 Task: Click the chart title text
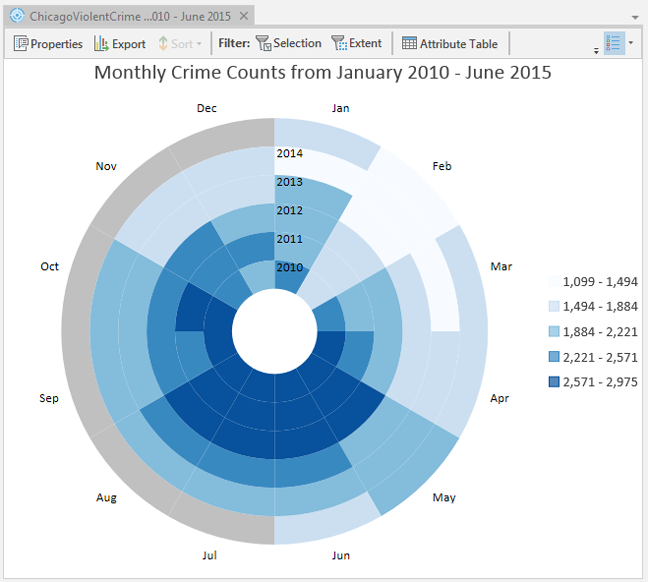coord(322,73)
